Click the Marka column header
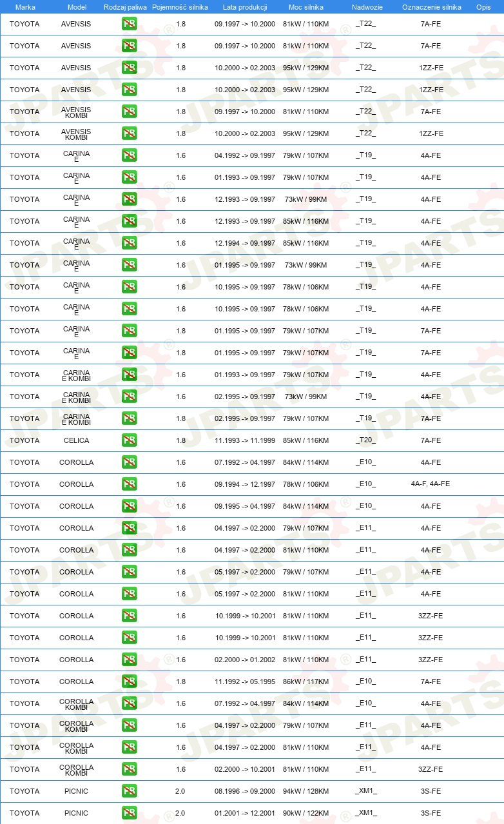504x824 pixels. (25, 7)
